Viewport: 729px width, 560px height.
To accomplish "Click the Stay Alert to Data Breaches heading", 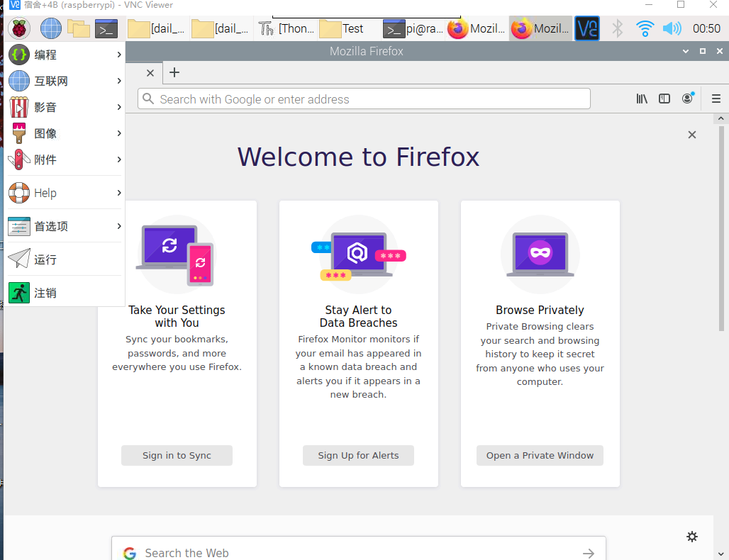I will 358,316.
